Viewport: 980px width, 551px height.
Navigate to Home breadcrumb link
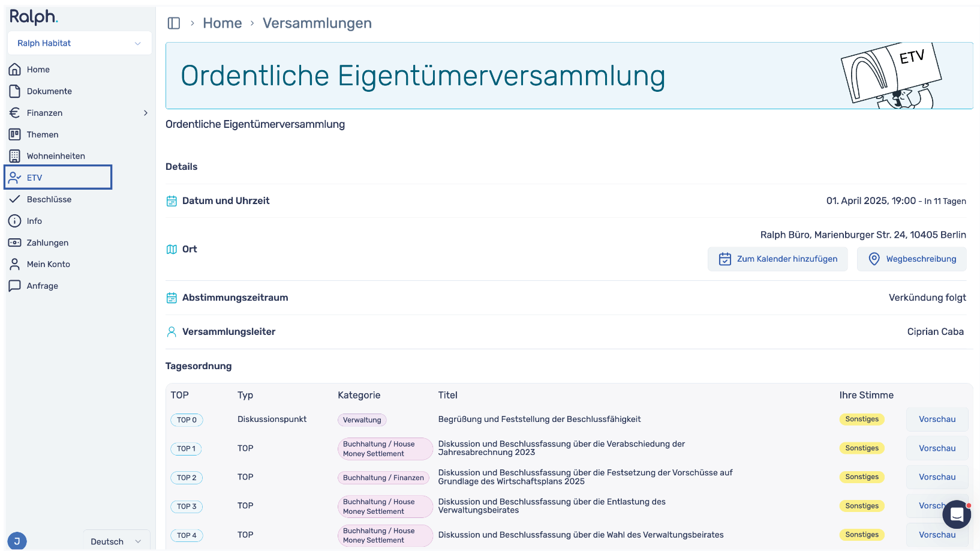pos(223,23)
